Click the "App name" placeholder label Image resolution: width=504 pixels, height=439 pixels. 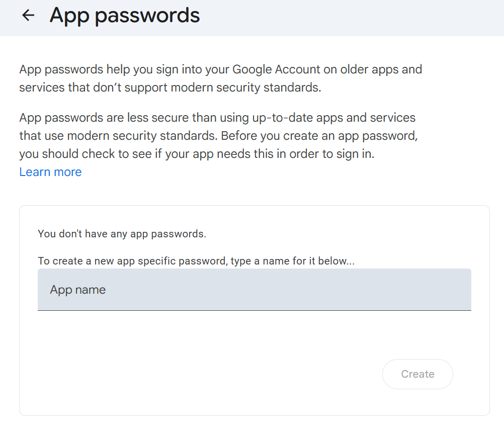click(x=78, y=290)
